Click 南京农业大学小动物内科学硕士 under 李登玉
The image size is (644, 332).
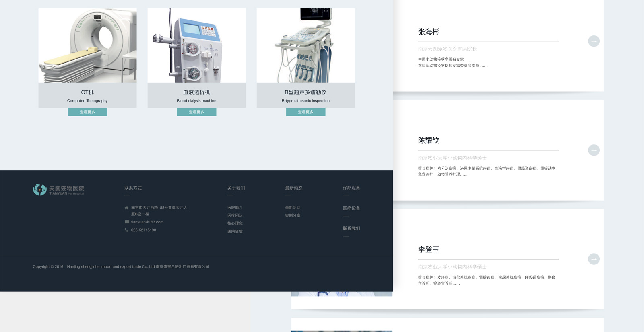tap(452, 267)
